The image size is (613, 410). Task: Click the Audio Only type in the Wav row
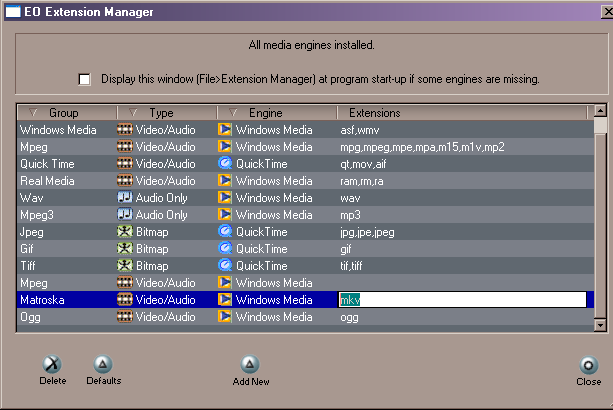[161, 198]
